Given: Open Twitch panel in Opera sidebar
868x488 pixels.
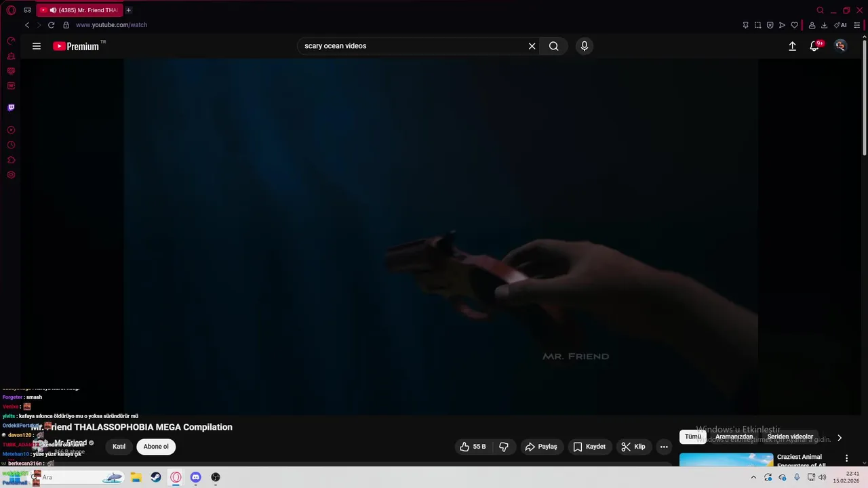Looking at the screenshot, I should (x=11, y=108).
